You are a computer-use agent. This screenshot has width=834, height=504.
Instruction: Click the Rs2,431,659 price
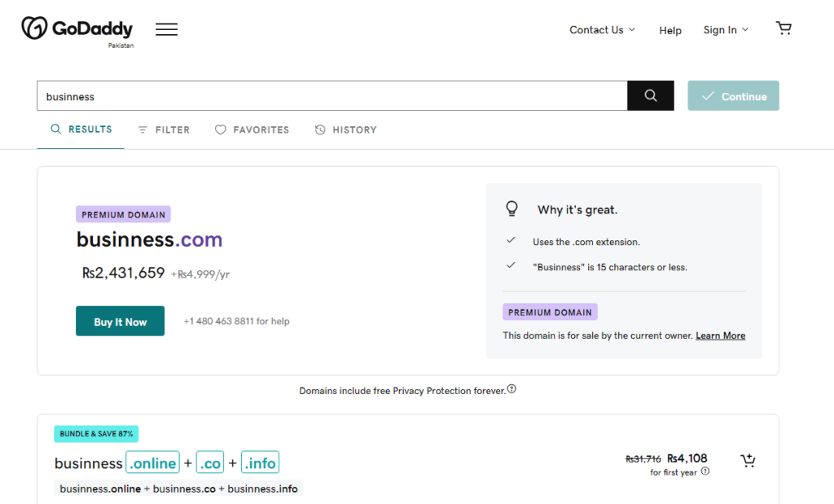tap(124, 273)
